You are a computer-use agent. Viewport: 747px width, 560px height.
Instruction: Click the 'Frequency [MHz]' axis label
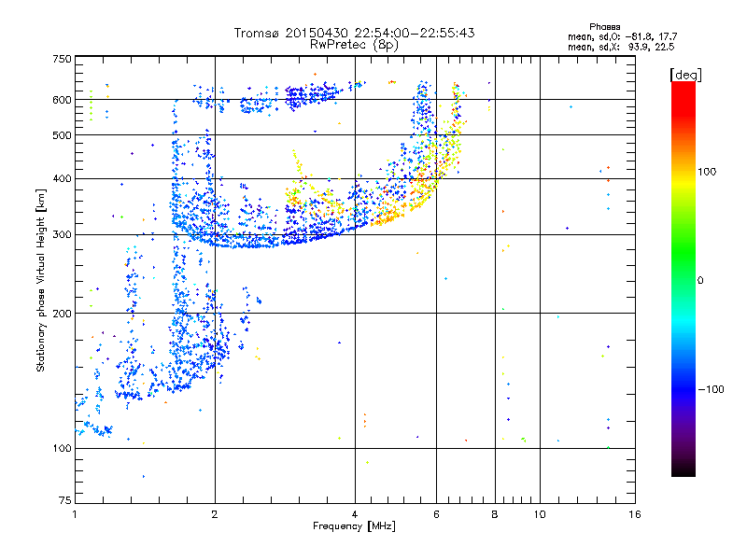(x=354, y=526)
